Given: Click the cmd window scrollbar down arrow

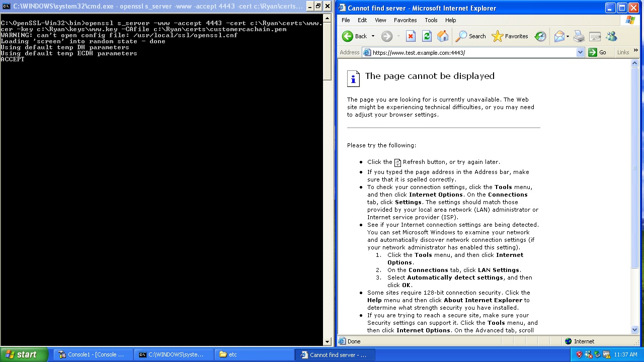Looking at the screenshot, I should [327, 342].
